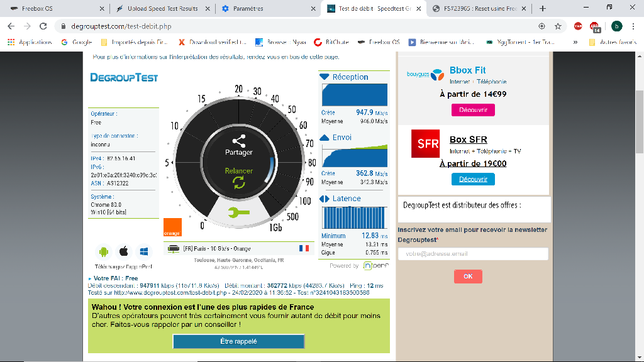Click the French flag icon
The width and height of the screenshot is (644, 362).
[x=304, y=248]
